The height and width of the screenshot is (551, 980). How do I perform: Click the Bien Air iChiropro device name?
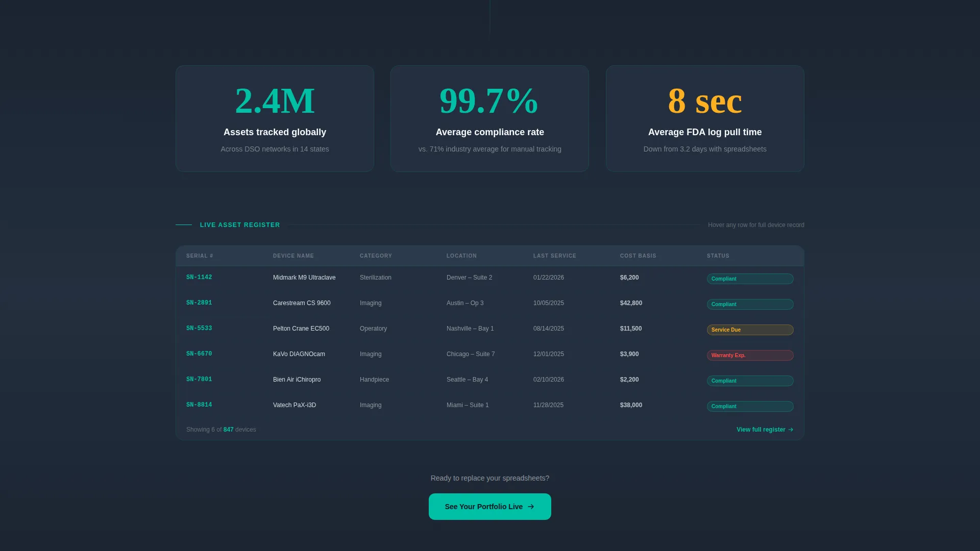click(297, 380)
